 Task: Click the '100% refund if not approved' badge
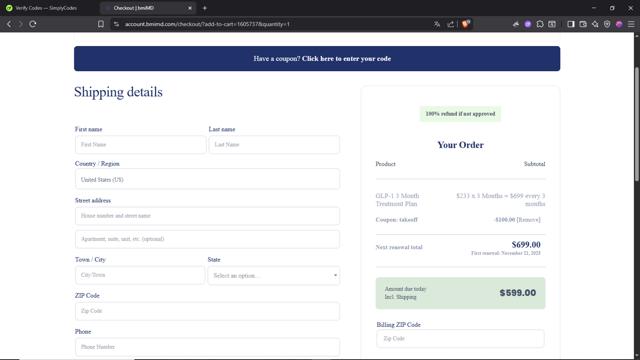pos(460,113)
